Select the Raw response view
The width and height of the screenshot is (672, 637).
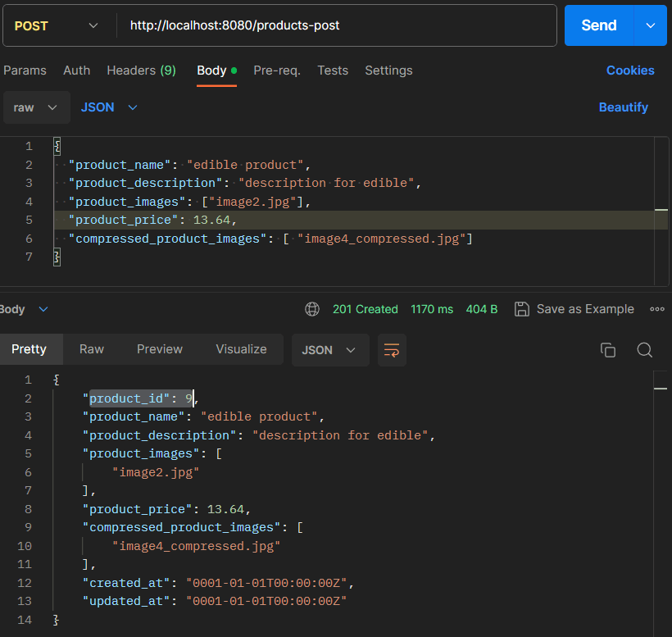pos(92,349)
